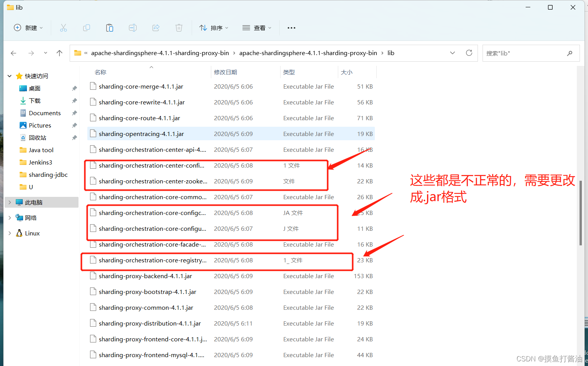
Task: Open recent locations dropdown arrow
Action: (x=45, y=53)
